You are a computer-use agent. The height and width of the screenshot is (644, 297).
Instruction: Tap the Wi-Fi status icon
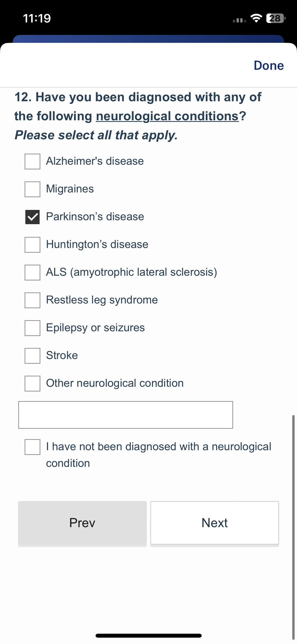tap(256, 18)
